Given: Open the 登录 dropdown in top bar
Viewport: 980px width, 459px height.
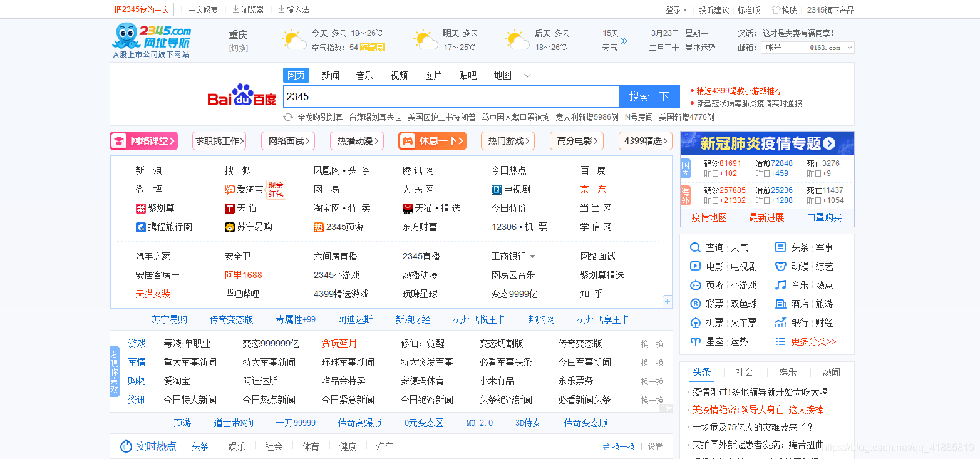Looking at the screenshot, I should point(676,10).
